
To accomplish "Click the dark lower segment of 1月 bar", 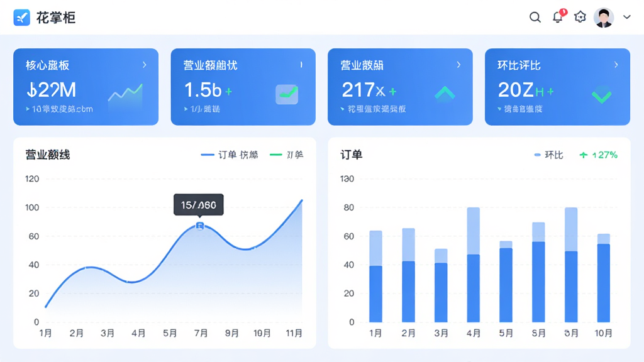I will [x=376, y=294].
